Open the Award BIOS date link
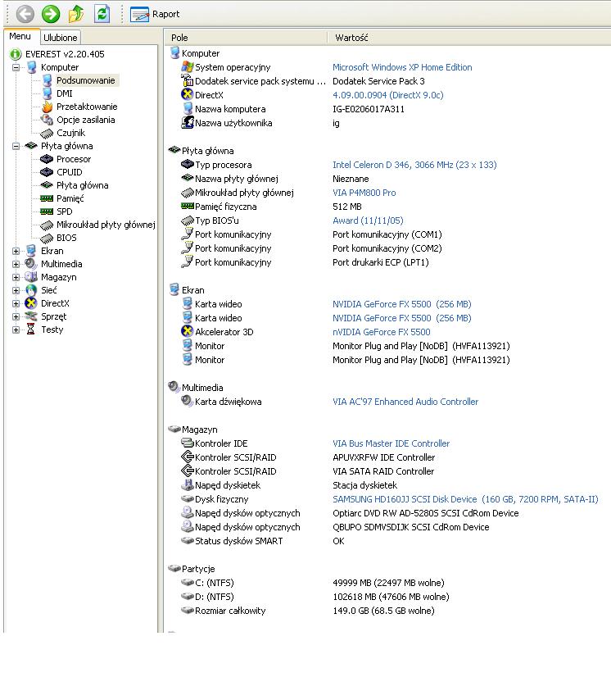 click(368, 220)
